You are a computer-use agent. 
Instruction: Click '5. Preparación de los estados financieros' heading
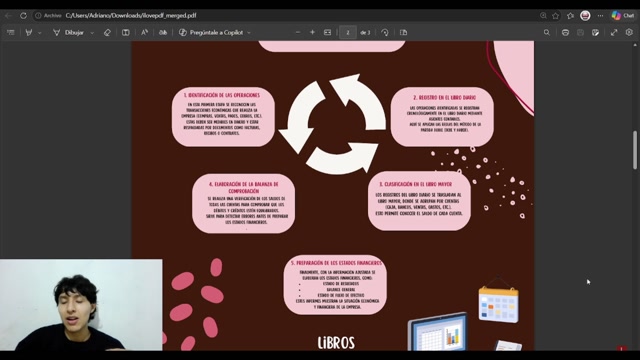(336, 263)
